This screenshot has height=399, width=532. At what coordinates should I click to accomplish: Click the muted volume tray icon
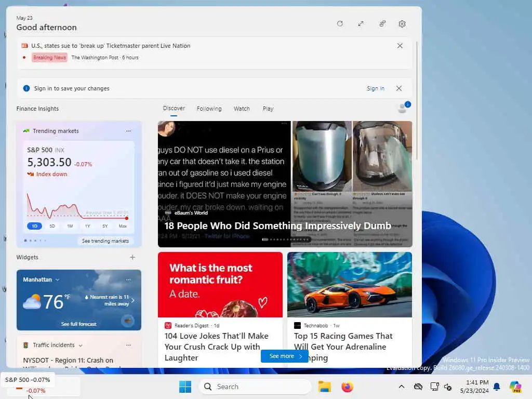[448, 387]
